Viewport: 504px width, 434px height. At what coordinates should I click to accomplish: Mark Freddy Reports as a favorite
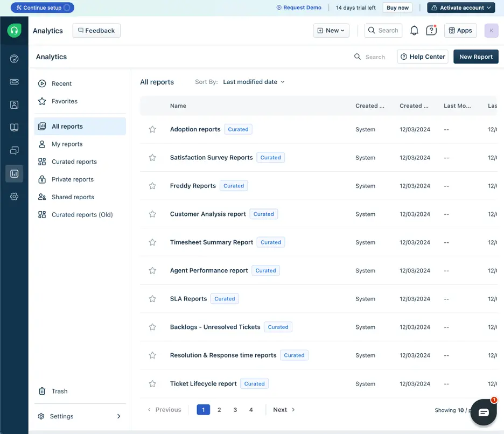152,185
